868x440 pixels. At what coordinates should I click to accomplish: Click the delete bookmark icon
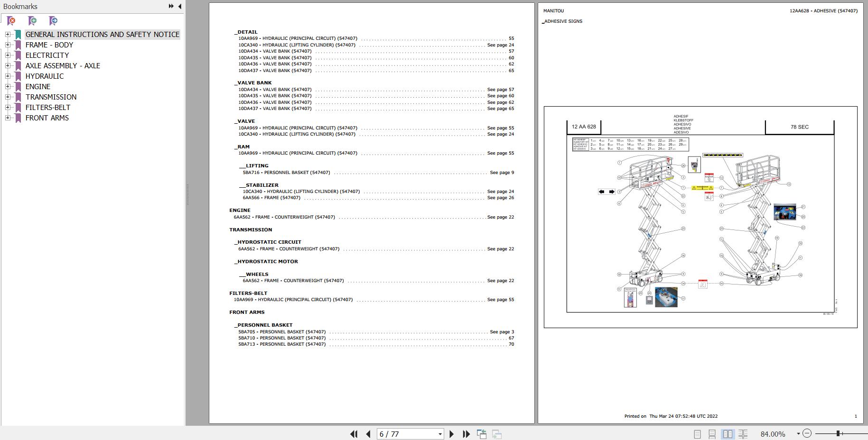click(x=11, y=20)
